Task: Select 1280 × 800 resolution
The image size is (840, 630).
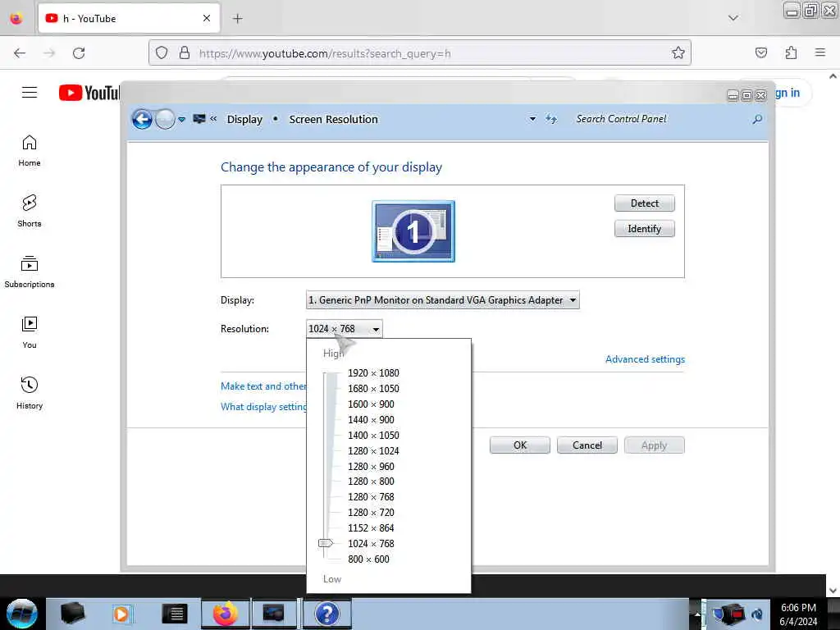Action: pyautogui.click(x=371, y=481)
